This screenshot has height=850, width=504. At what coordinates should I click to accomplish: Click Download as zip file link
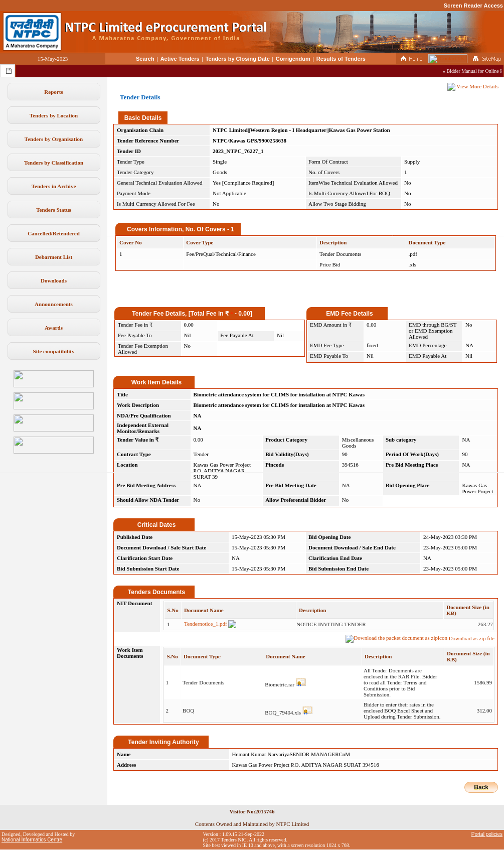(x=471, y=638)
